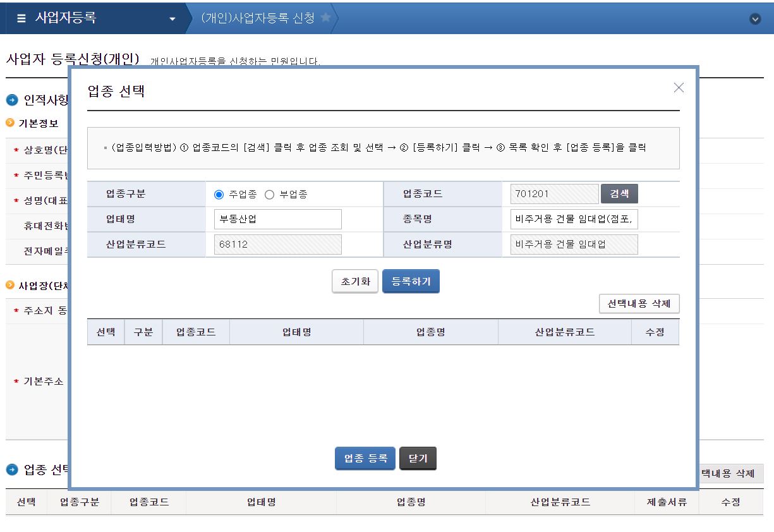
Task: Click the 초기화 button
Action: click(x=355, y=282)
